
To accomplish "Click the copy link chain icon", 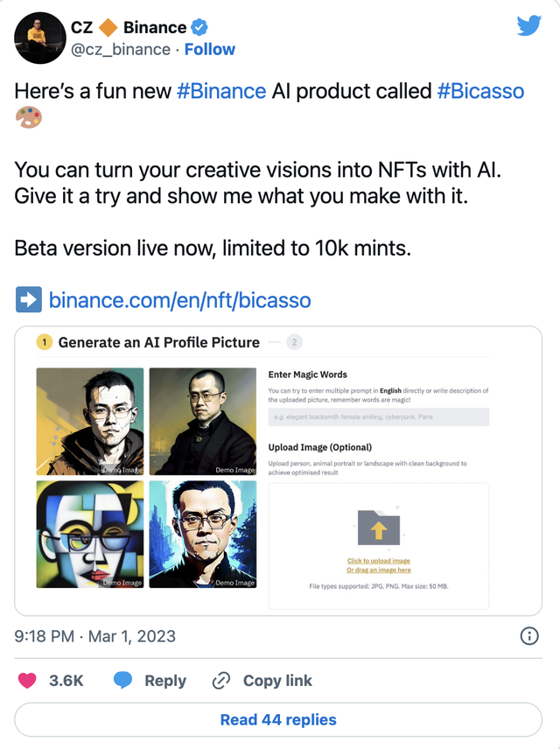I will pyautogui.click(x=221, y=681).
